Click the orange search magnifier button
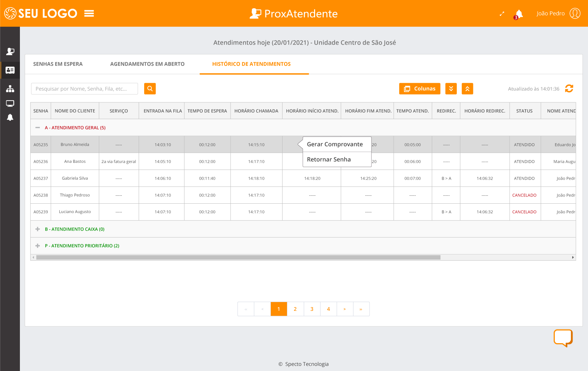 pos(150,89)
